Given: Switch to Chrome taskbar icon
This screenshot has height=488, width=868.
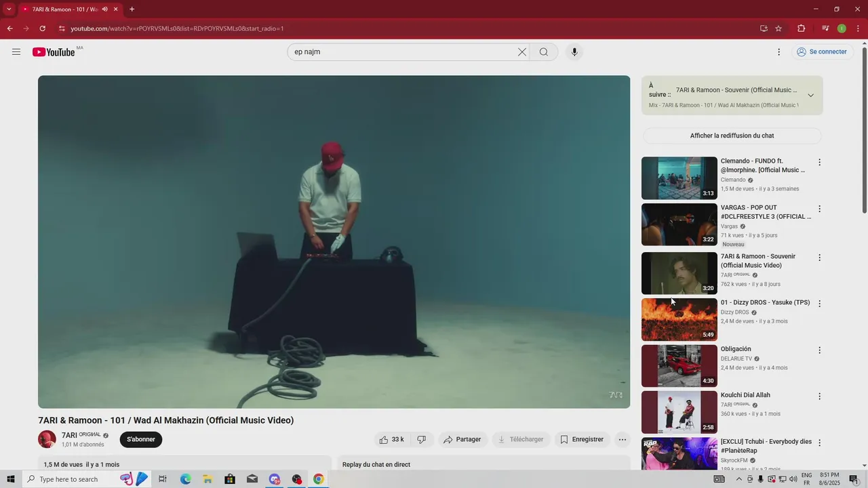Looking at the screenshot, I should [318, 479].
